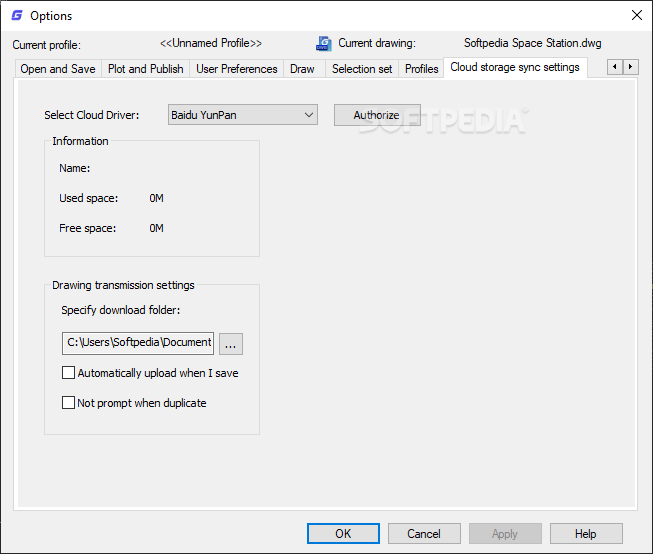Click the <<Unnamed Profile>> text
653x554 pixels.
(x=211, y=43)
